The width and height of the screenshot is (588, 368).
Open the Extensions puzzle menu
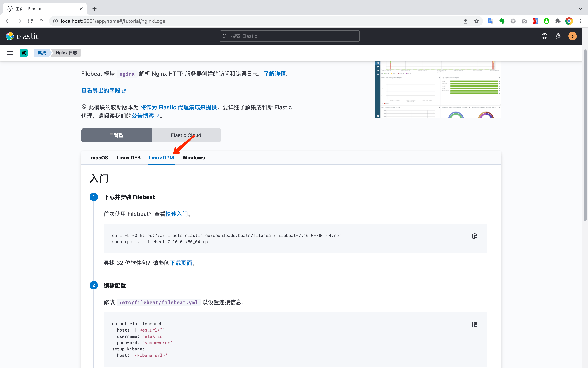pos(558,21)
